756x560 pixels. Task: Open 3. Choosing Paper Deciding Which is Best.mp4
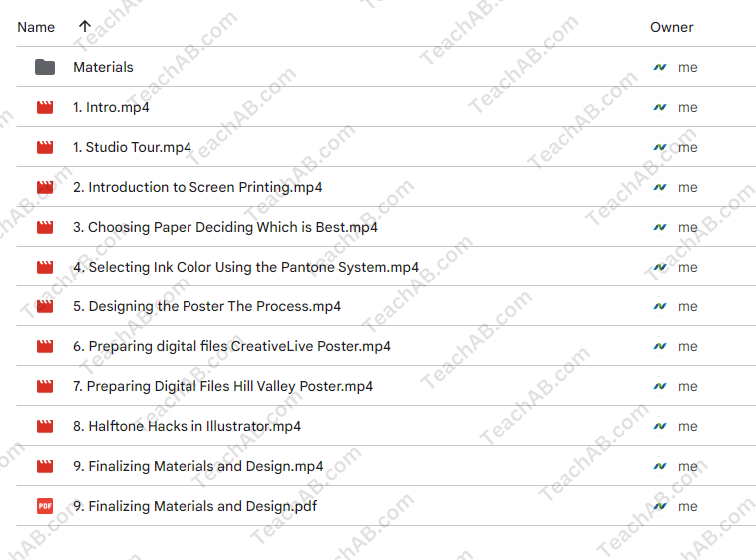click(225, 227)
